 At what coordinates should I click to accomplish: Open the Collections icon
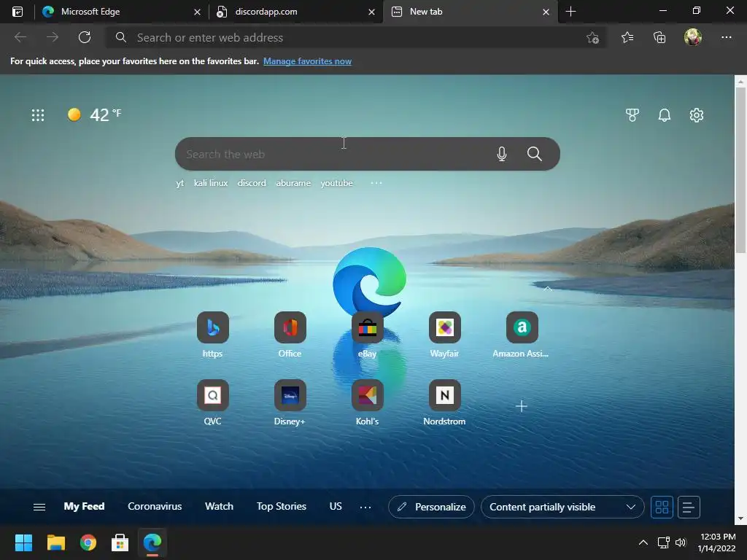tap(659, 37)
